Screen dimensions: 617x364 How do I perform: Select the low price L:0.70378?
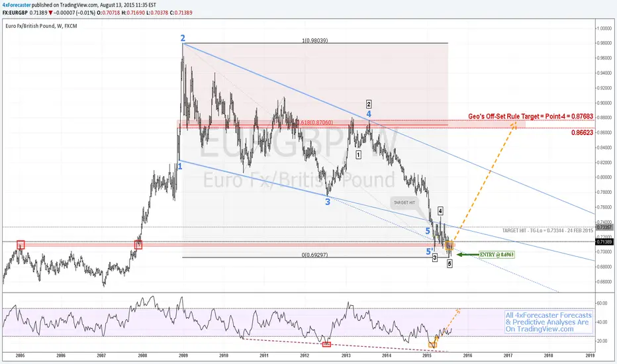point(158,13)
